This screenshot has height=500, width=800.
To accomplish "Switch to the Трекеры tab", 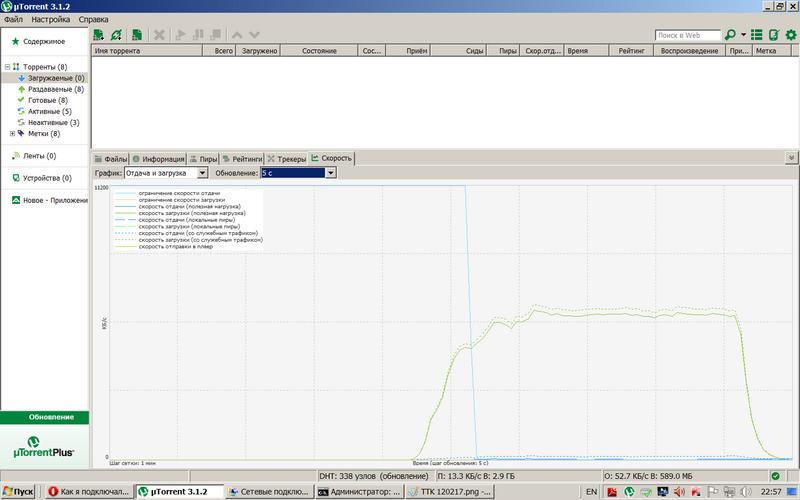I will 287,159.
